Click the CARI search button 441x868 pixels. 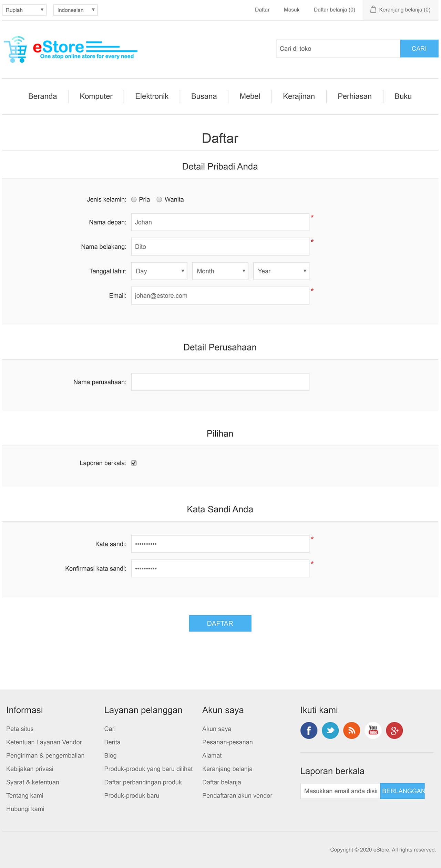coord(419,49)
